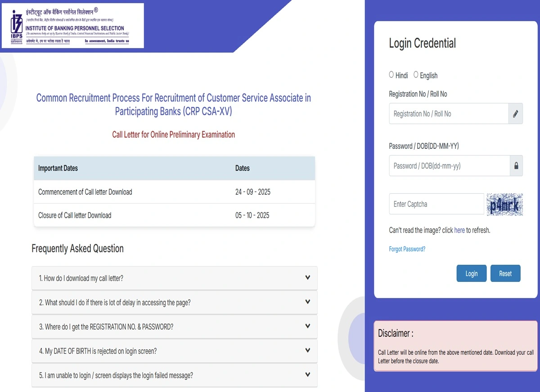The width and height of the screenshot is (540, 392).
Task: Click here to refresh the captcha
Action: tap(459, 230)
